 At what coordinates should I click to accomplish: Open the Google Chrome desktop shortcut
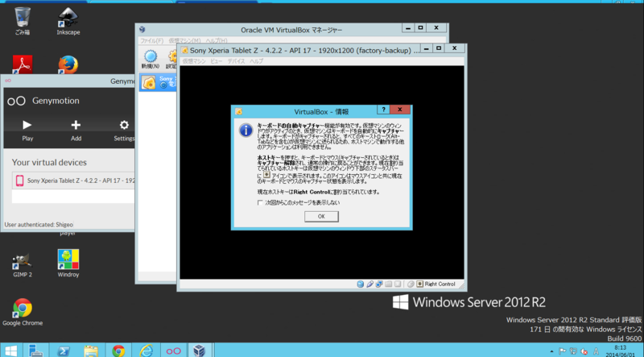point(23,312)
